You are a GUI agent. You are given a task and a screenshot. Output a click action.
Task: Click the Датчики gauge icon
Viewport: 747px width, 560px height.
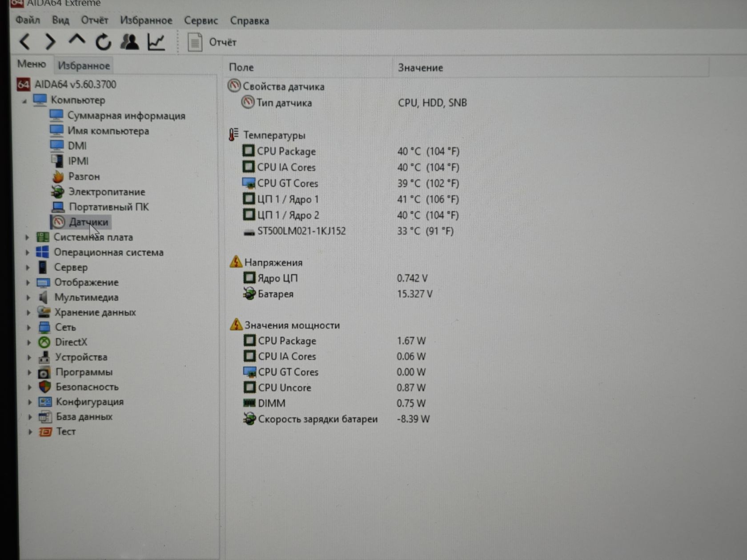click(x=59, y=222)
